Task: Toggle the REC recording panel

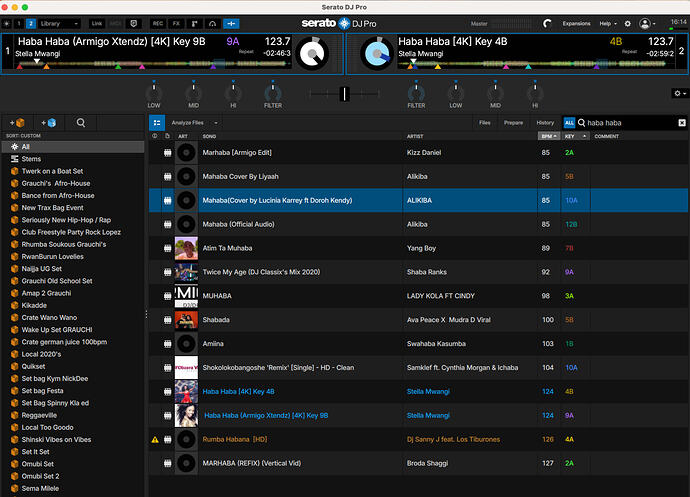Action: (158, 23)
